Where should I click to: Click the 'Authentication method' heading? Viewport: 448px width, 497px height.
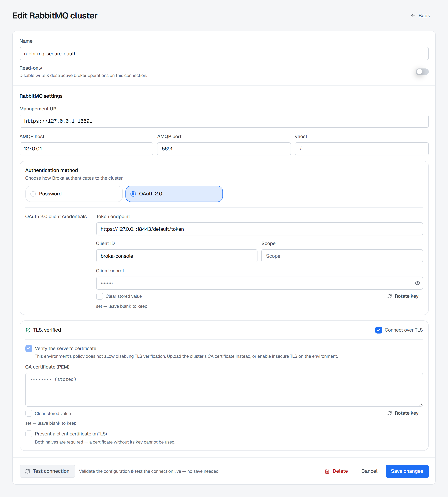click(51, 170)
